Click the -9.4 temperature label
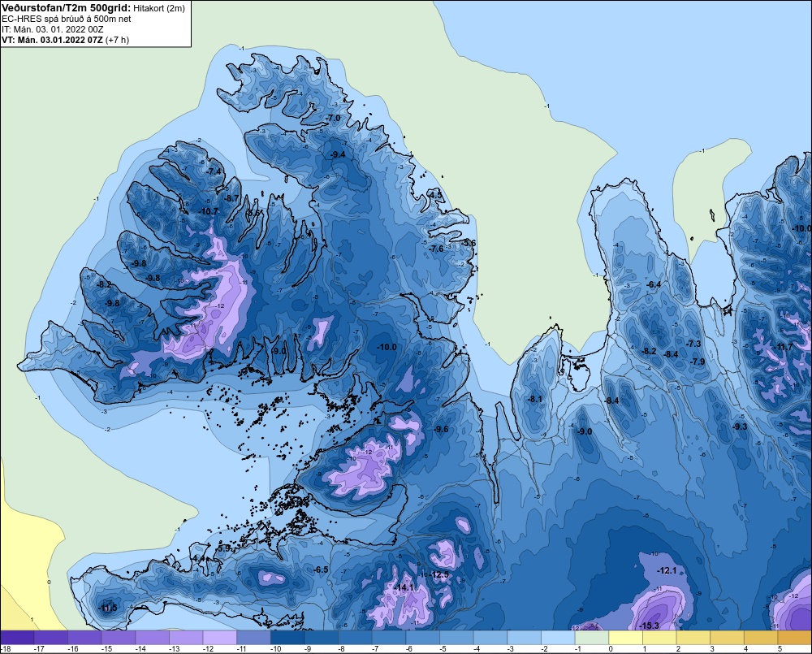This screenshot has width=812, height=654. point(338,154)
